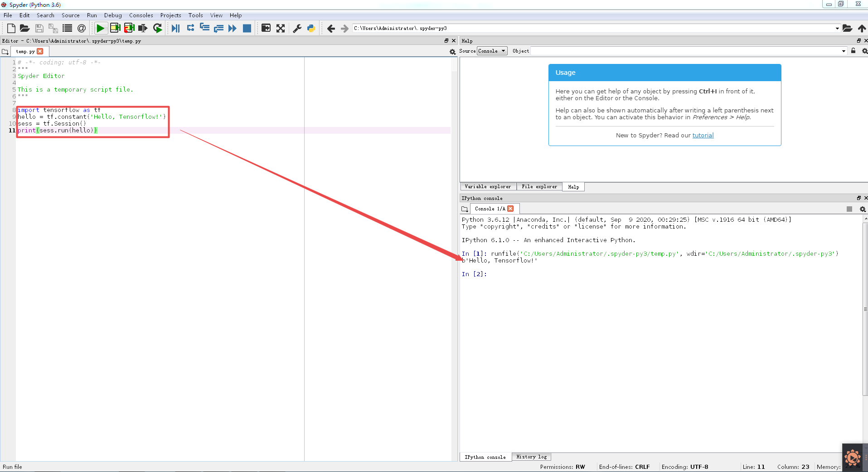Switch to History log tab
Viewport: 868px width, 472px height.
531,457
